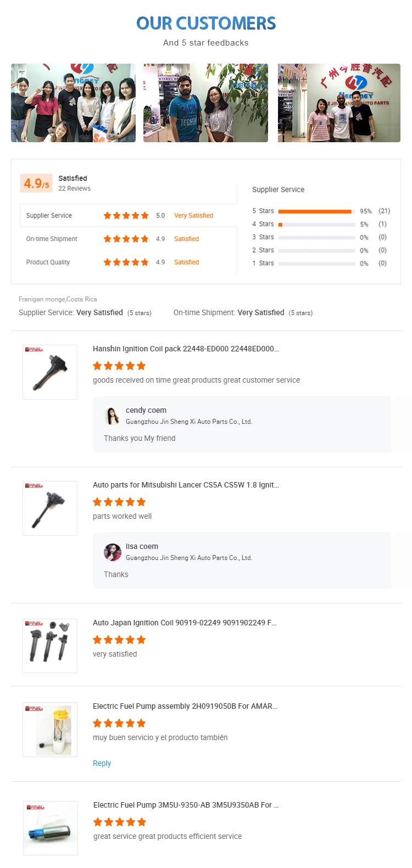Open Electric Fuel Pump assembly 2H0919050B title
Screen dimensions: 412x868
[x=185, y=706]
